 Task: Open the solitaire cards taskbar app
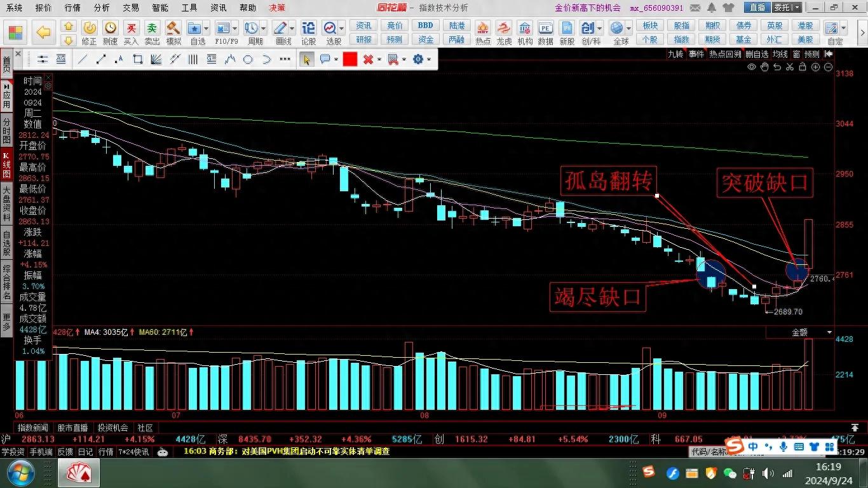pyautogui.click(x=79, y=473)
